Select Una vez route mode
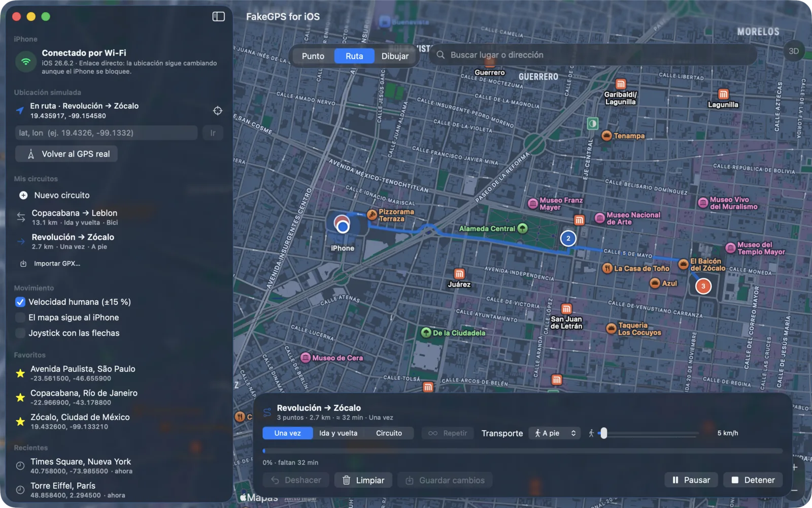Screen dimensions: 812x508 (x=287, y=433)
